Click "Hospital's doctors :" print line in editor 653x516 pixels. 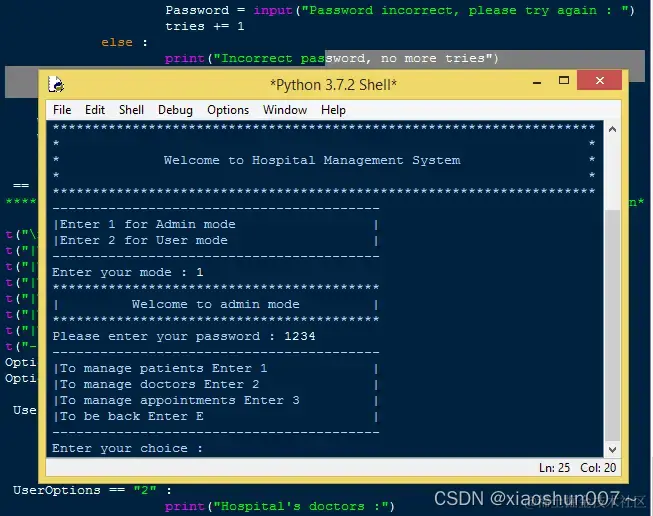point(279,506)
